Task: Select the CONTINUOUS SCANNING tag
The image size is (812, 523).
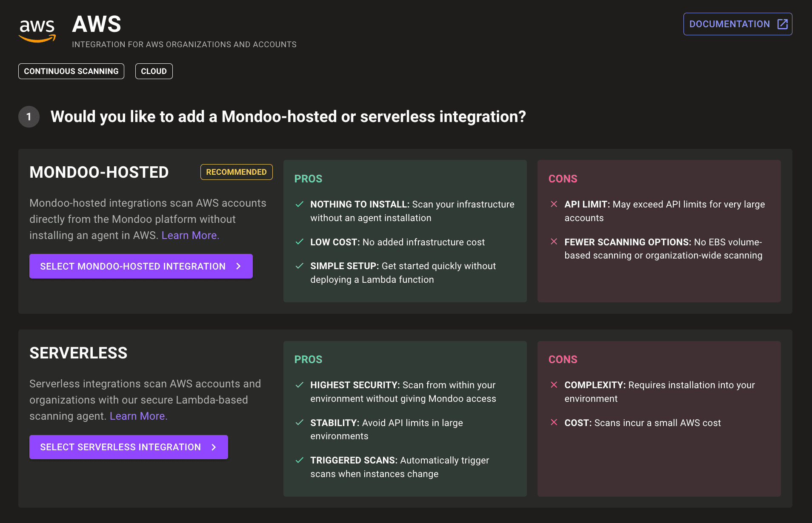Action: click(x=71, y=71)
